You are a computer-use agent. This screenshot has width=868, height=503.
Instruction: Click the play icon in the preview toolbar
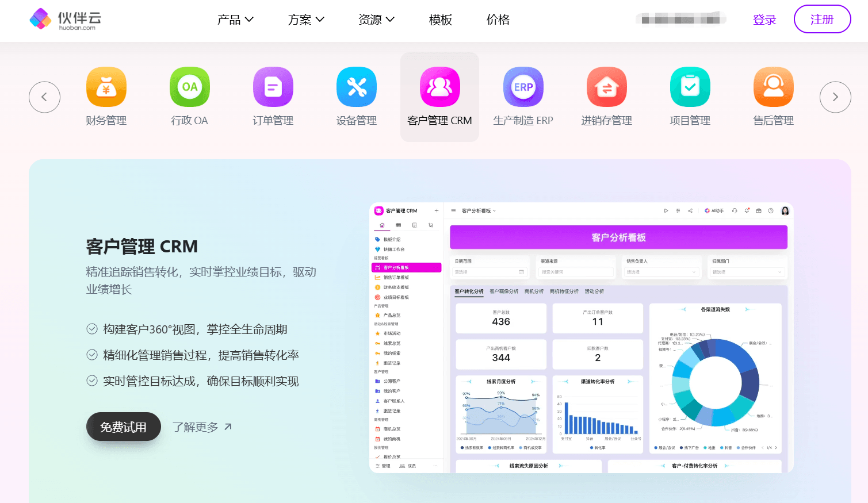pos(666,211)
